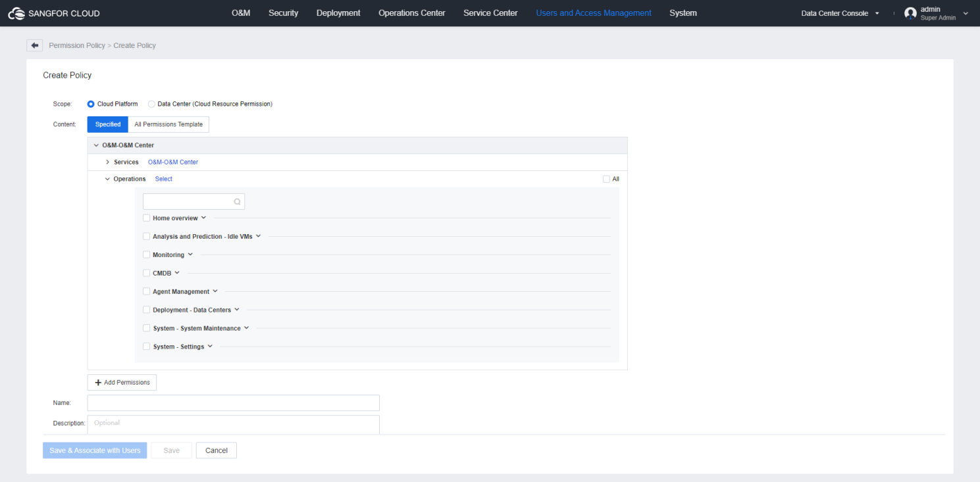Click Save & Associate with Users
Image resolution: width=980 pixels, height=482 pixels.
tap(95, 450)
